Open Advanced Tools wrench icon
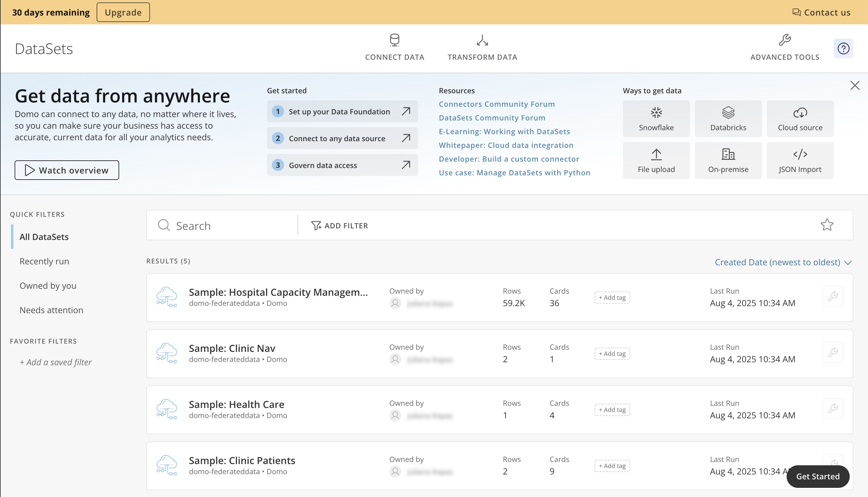868x497 pixels. click(x=785, y=40)
